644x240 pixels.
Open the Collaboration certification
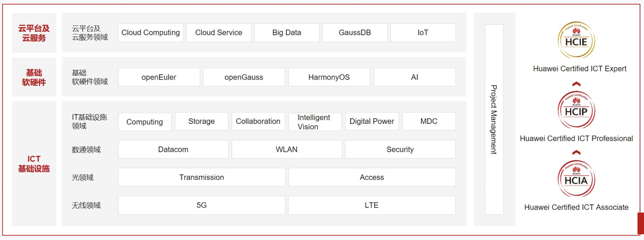[258, 121]
